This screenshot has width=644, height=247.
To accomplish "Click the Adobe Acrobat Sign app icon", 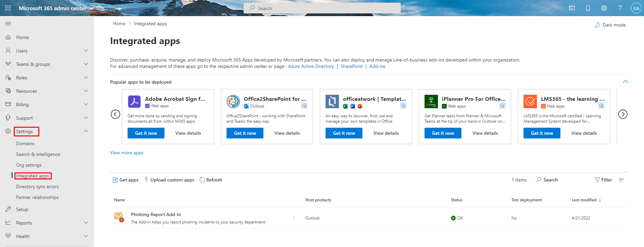I will pos(134,101).
